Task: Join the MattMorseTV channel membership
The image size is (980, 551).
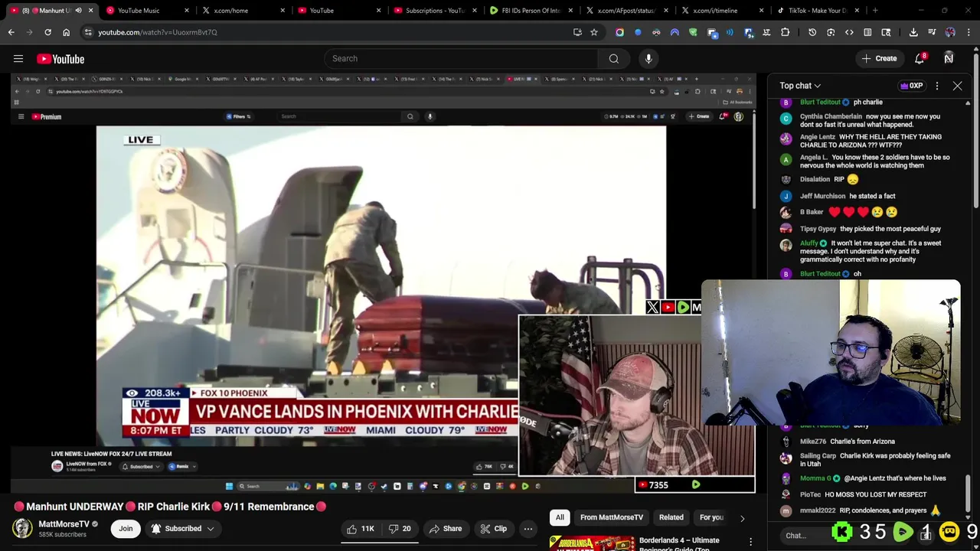Action: coord(126,529)
